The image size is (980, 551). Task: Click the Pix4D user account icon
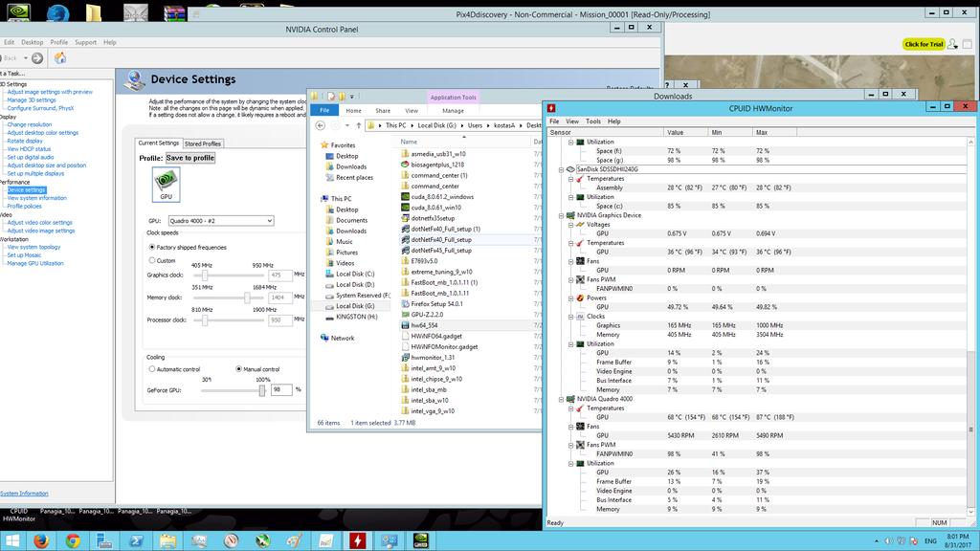coord(952,44)
